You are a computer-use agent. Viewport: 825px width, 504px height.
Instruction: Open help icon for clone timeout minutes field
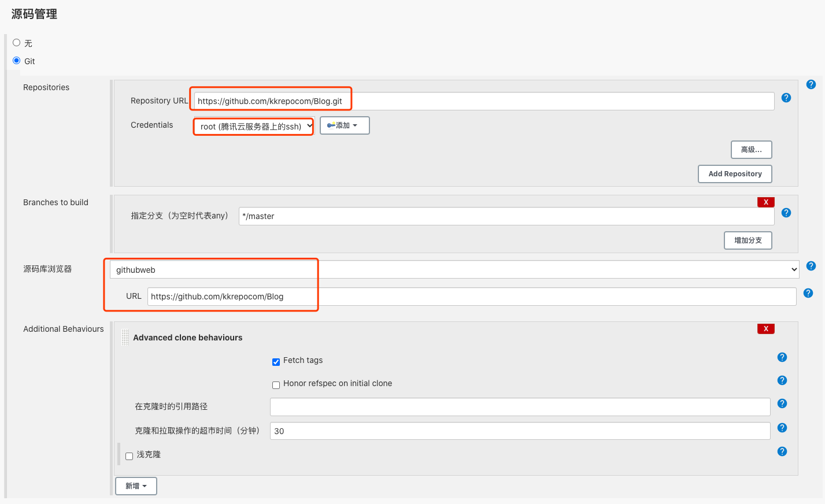[782, 428]
